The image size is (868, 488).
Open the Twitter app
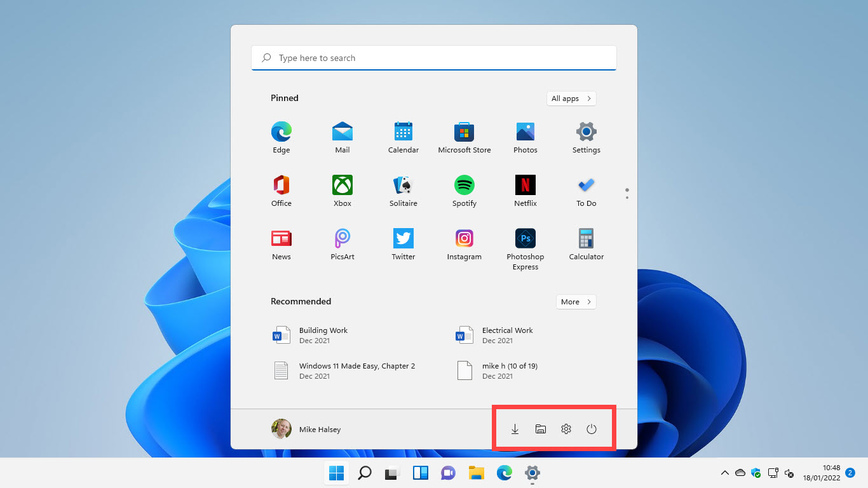click(x=403, y=245)
